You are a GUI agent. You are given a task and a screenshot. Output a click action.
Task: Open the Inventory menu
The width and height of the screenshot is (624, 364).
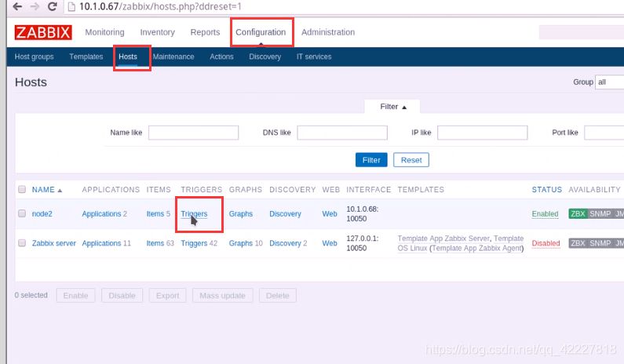point(157,32)
